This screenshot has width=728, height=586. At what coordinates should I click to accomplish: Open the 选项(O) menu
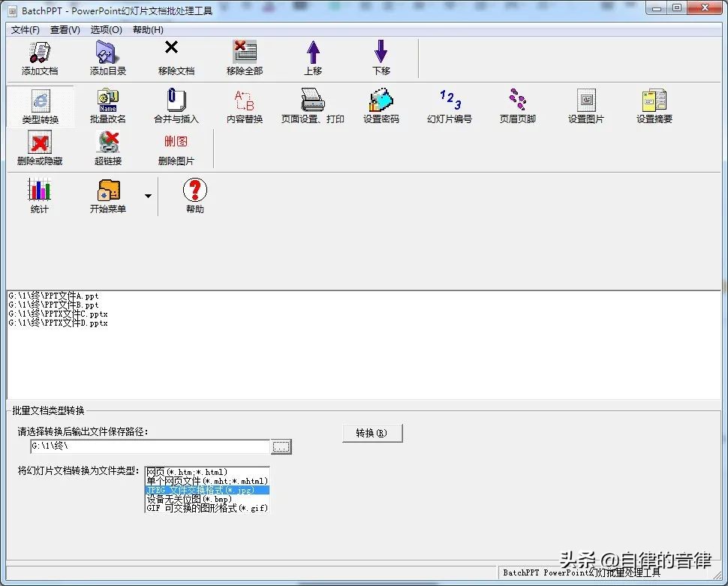pyautogui.click(x=107, y=30)
